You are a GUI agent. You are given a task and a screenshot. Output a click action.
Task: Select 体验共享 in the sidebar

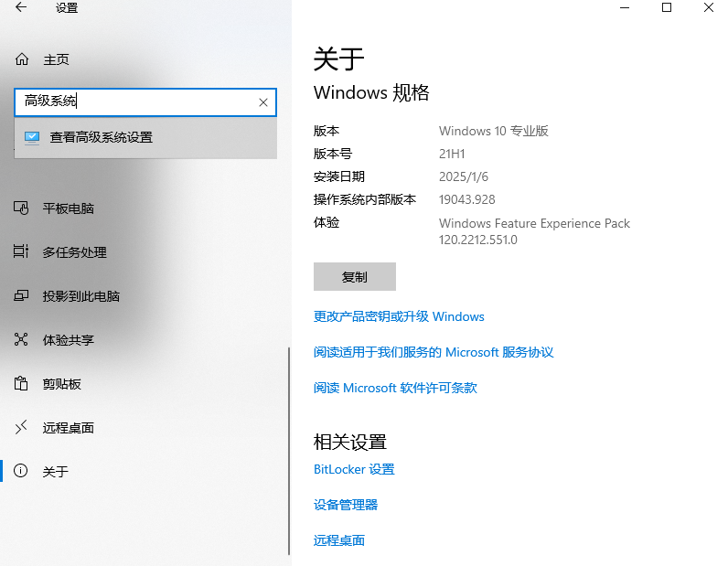69,340
